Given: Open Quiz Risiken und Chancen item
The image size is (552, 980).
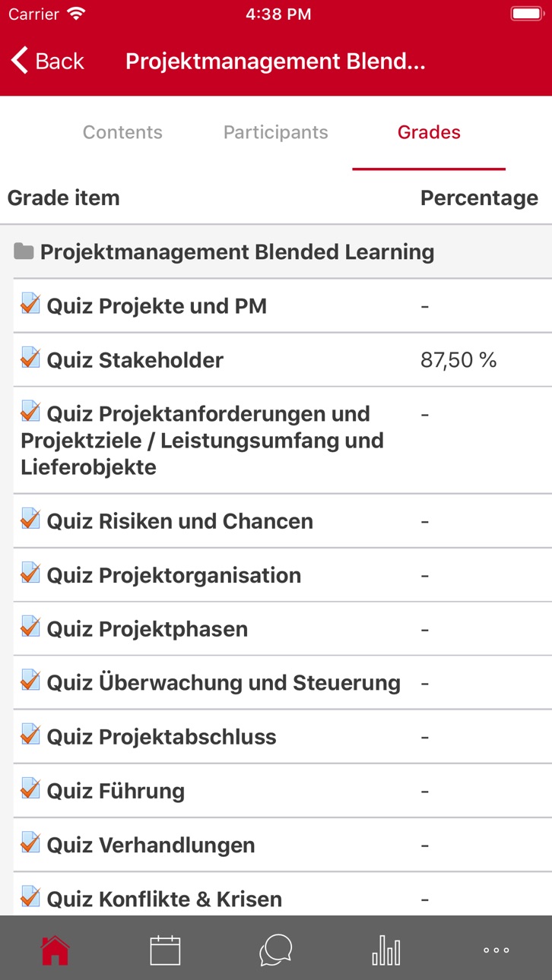Looking at the screenshot, I should point(282,521).
